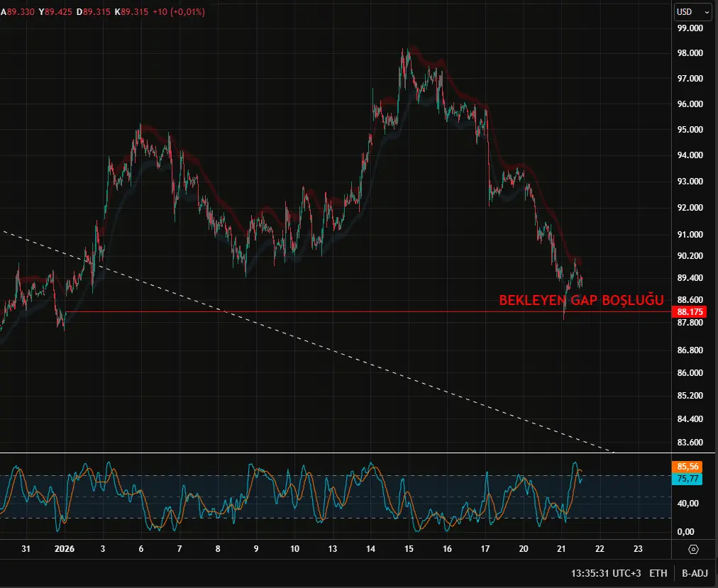
Task: Click the red 88.175 price label
Action: pos(690,311)
